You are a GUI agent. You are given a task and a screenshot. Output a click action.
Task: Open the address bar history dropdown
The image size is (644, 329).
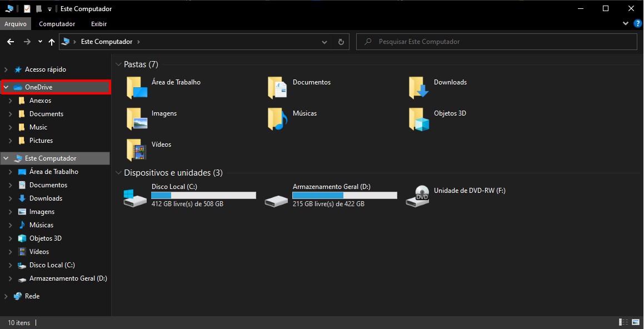tap(325, 42)
